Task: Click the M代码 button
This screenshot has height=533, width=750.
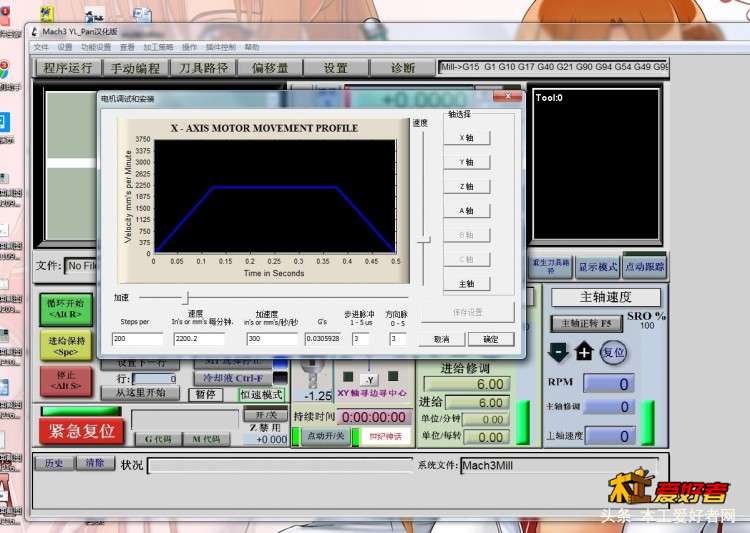Action: [206, 439]
